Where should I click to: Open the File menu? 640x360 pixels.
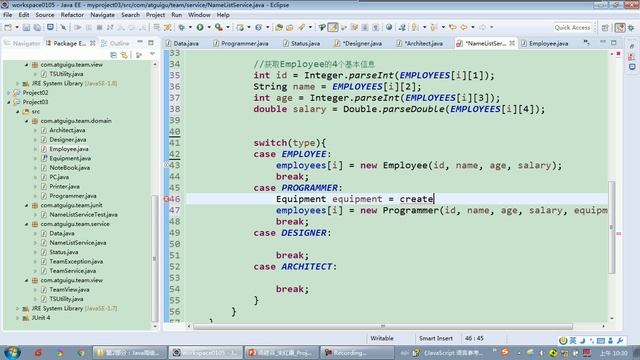[7, 15]
